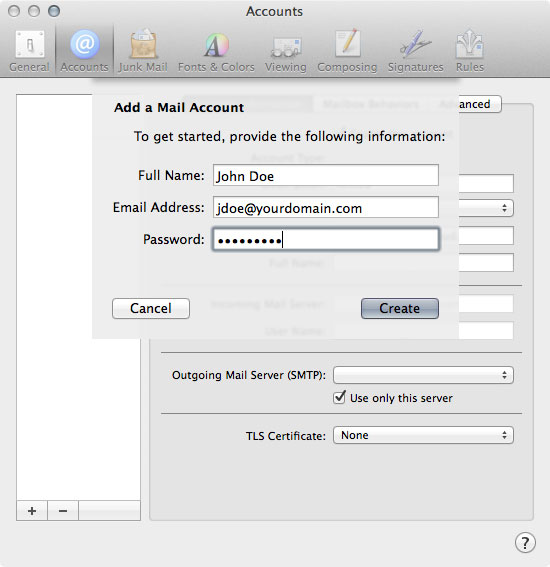
Task: Add a new account with plus button
Action: (32, 511)
